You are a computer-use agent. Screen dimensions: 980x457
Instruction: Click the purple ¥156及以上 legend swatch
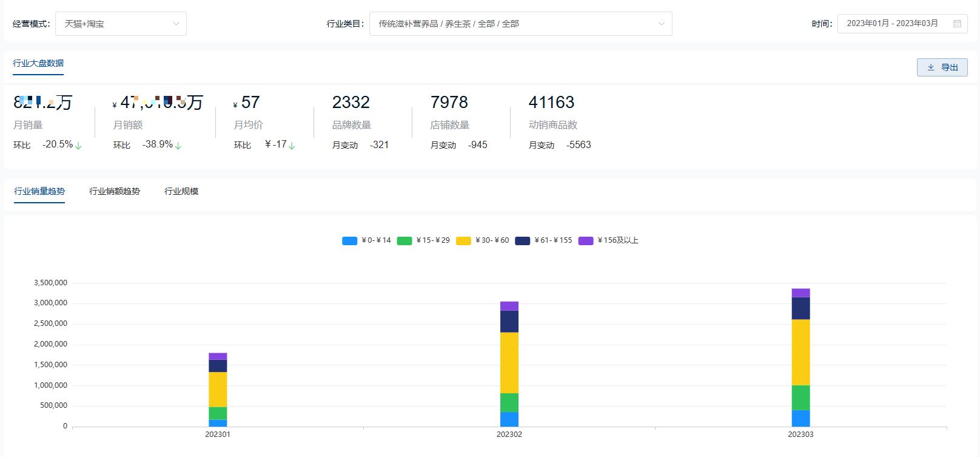pyautogui.click(x=586, y=241)
